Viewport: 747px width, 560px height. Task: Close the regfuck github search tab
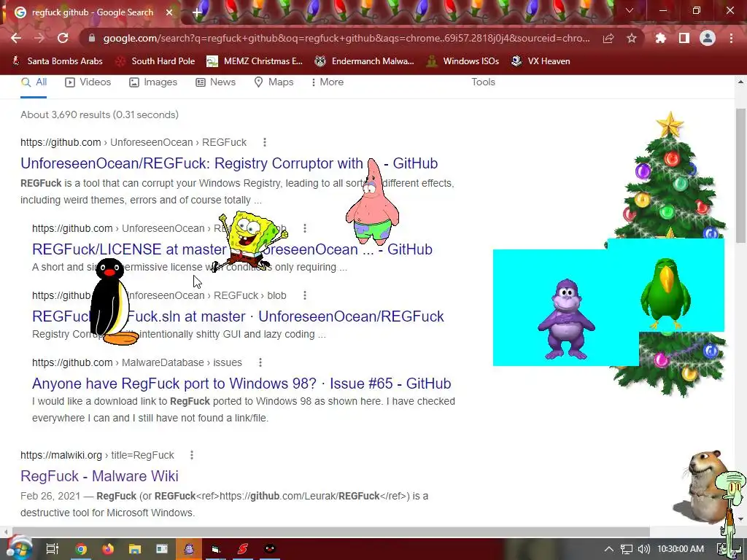point(169,12)
